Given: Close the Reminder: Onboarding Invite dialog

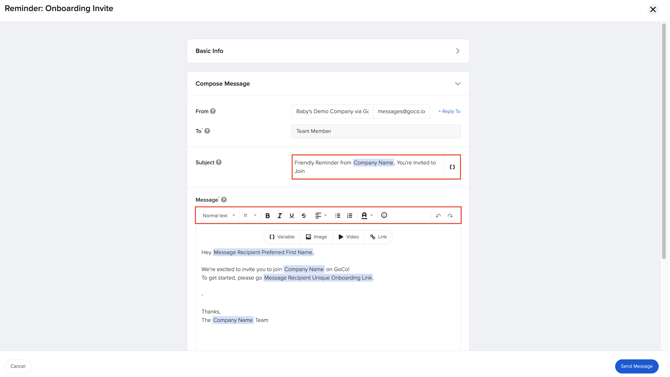Looking at the screenshot, I should (x=652, y=9).
